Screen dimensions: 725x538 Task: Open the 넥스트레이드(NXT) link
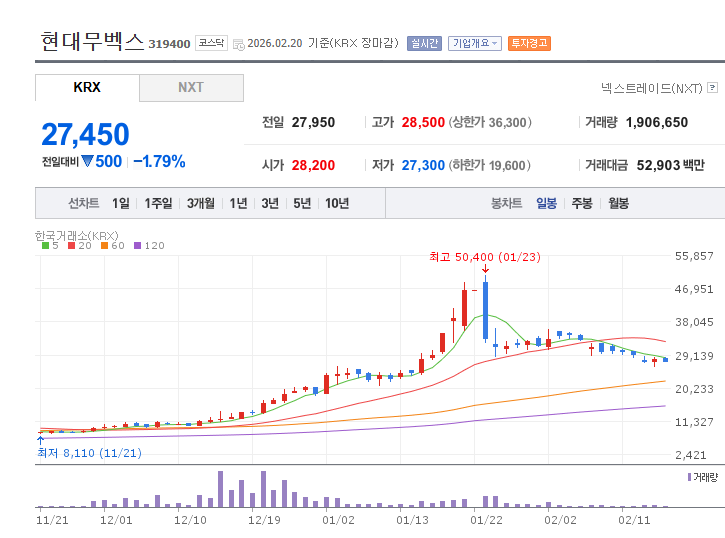(651, 88)
